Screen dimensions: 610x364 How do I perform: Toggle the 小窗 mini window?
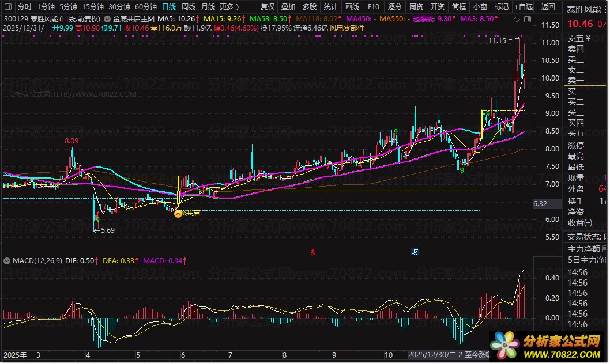pos(480,7)
